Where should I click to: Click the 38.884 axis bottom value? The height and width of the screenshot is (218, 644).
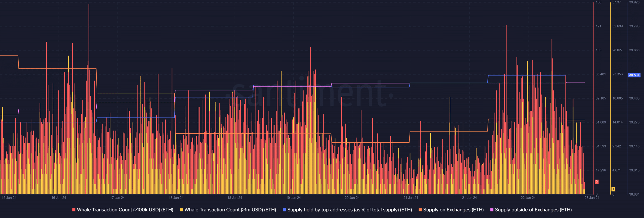[x=634, y=194]
